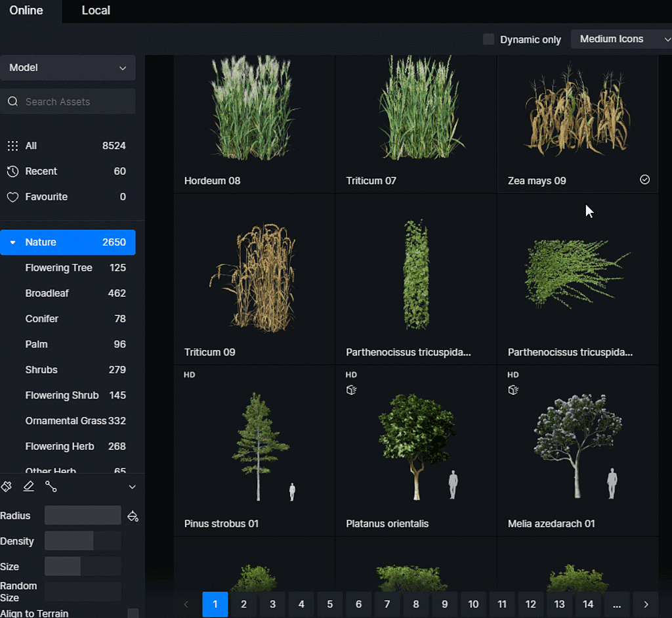The image size is (672, 618).
Task: Select the Flowering Shrub subcategory
Action: (x=68, y=395)
